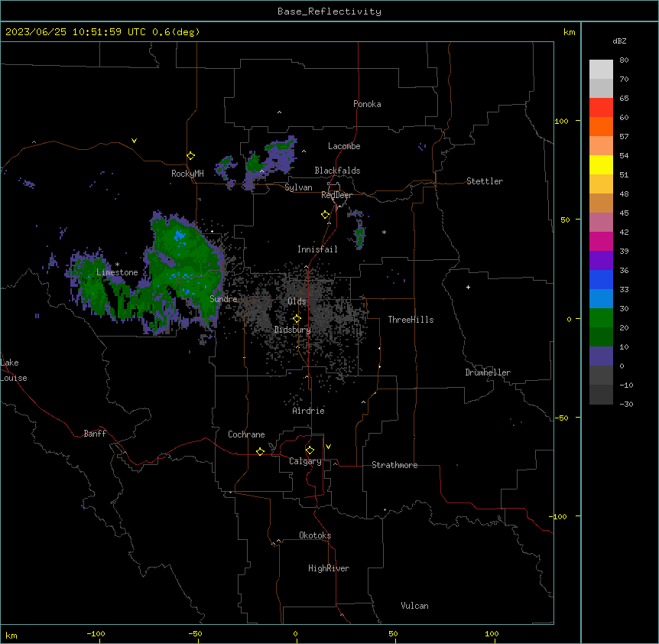Click the Limestone label inside the echo
Viewport: 659px width, 644px height.
[x=117, y=272]
